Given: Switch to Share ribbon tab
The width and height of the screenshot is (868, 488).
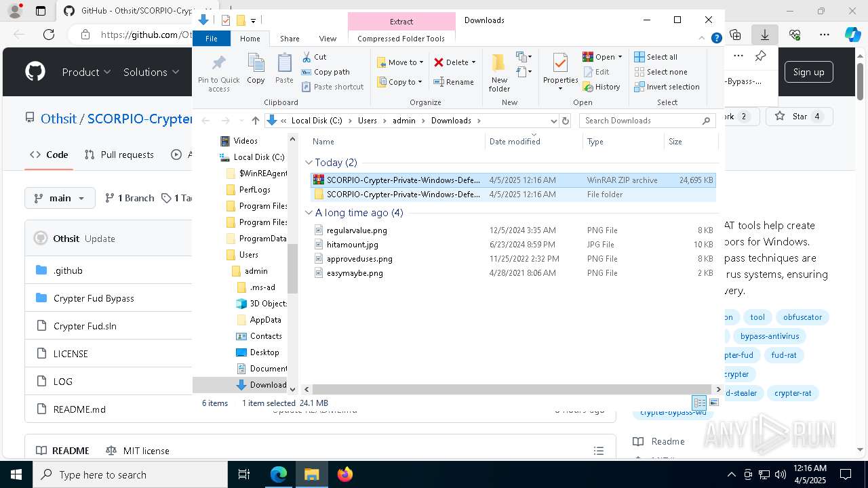Looking at the screenshot, I should tap(290, 39).
